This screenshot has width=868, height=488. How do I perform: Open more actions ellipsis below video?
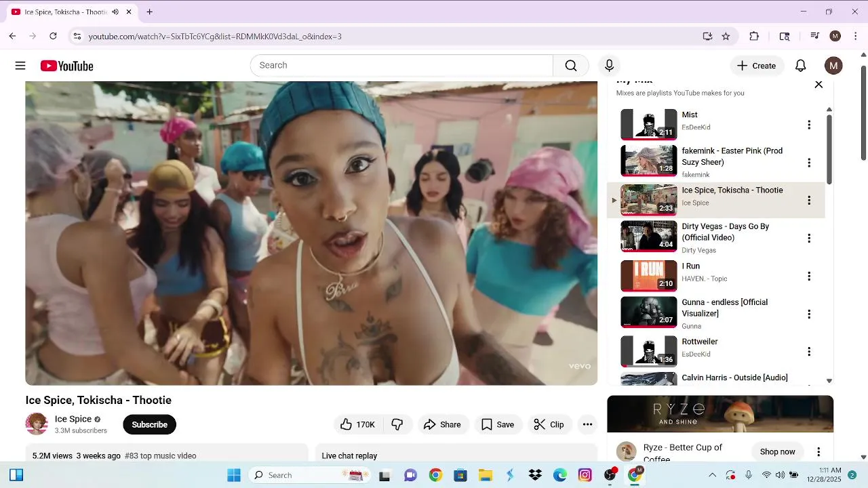tap(587, 424)
